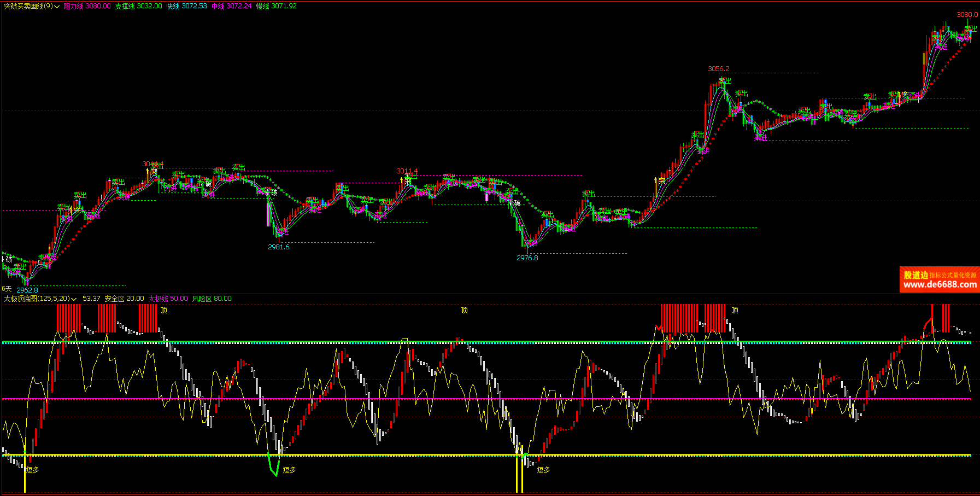Click the 慢线 3071.92 legend entry
Image resolution: width=980 pixels, height=496 pixels.
tap(276, 6)
